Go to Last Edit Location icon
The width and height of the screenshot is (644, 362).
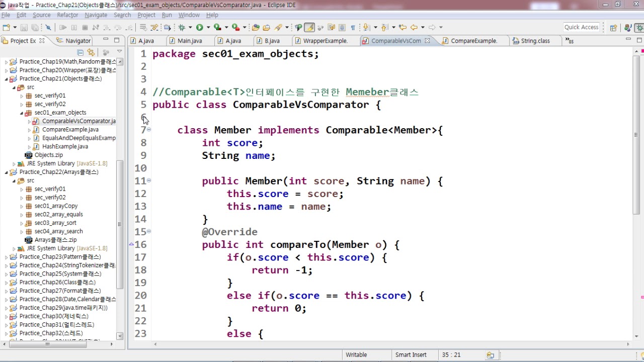click(x=403, y=28)
